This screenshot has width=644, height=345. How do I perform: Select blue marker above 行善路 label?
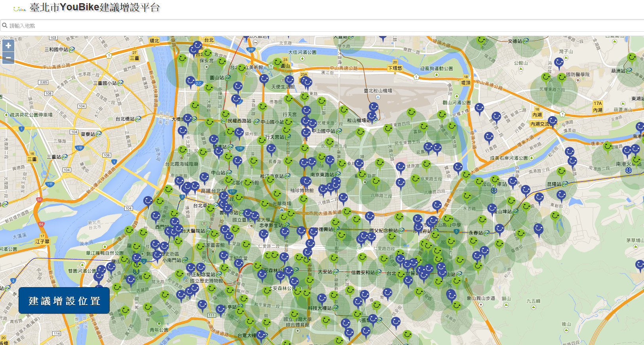click(489, 138)
